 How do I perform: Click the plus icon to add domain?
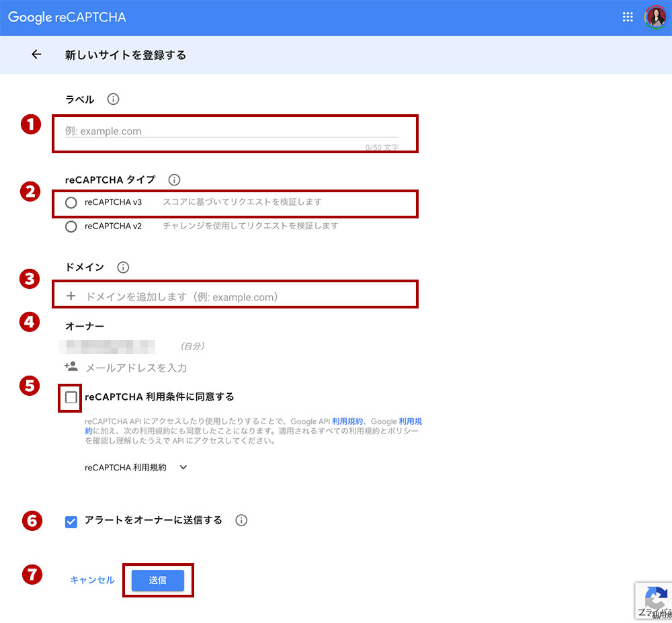pyautogui.click(x=71, y=296)
